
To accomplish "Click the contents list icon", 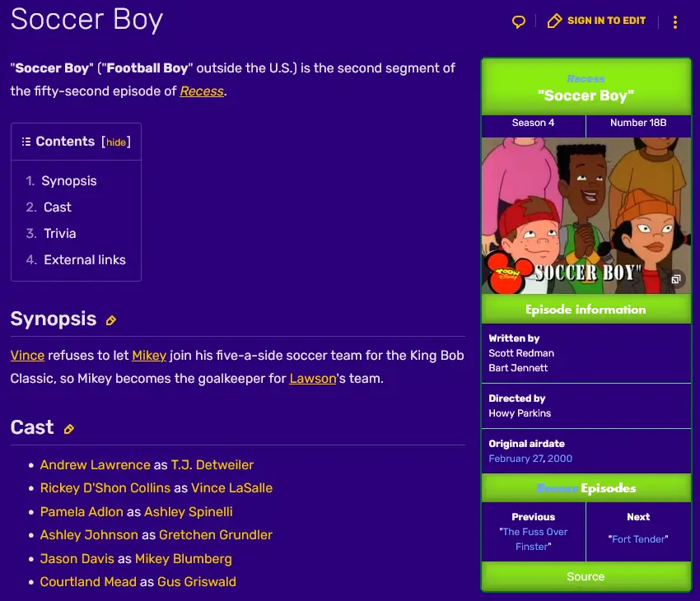I will pos(26,142).
